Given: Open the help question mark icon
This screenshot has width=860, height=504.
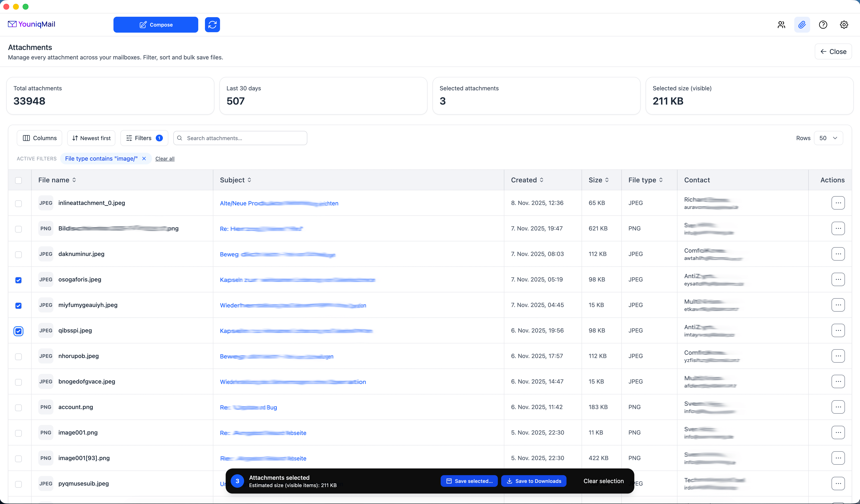Looking at the screenshot, I should pos(823,24).
